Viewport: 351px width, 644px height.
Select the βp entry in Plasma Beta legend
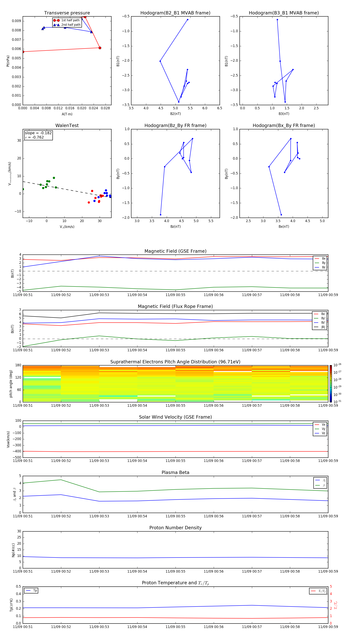320,480
